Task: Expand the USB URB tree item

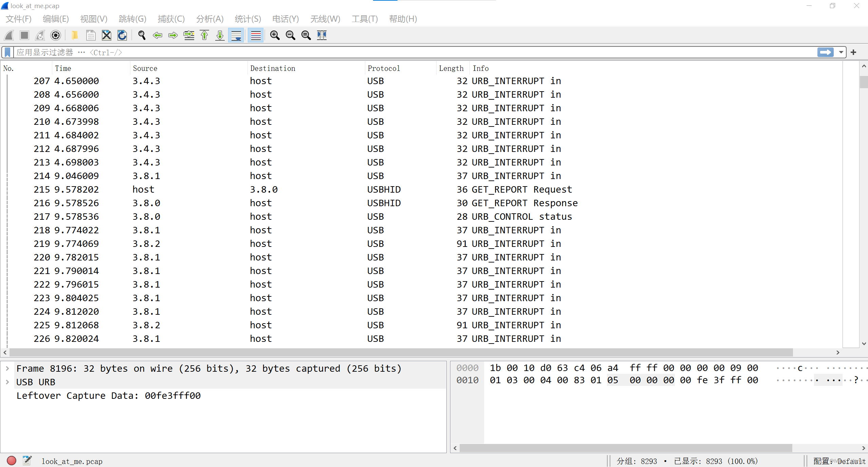Action: point(7,382)
